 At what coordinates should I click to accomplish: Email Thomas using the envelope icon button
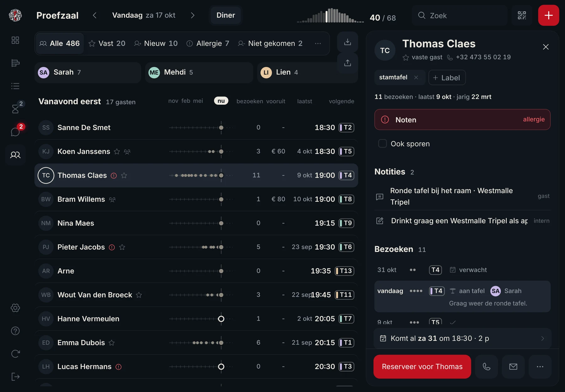tap(513, 367)
